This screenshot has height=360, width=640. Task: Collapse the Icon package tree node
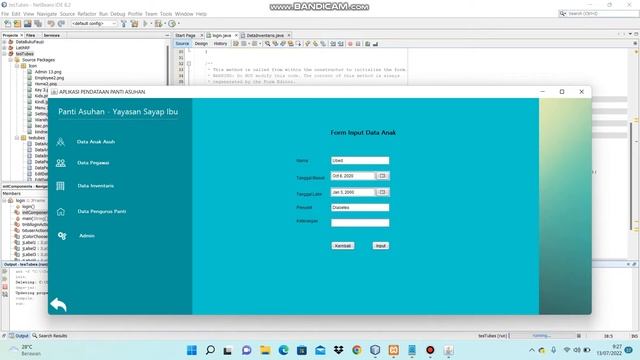point(17,66)
